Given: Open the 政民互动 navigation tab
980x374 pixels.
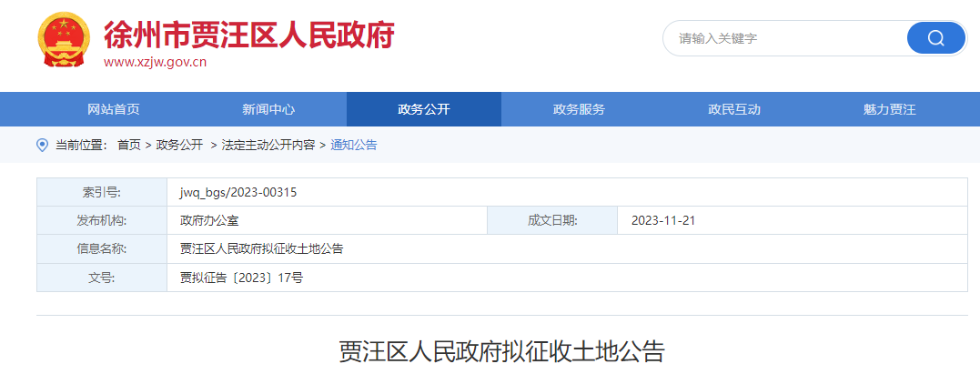Looking at the screenshot, I should [733, 109].
